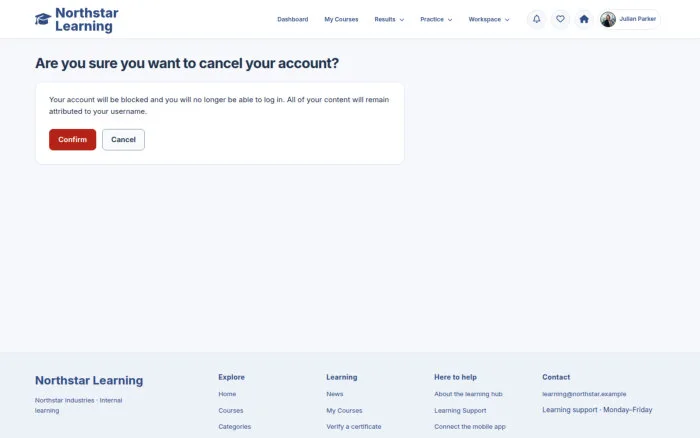Viewport: 700px width, 438px height.
Task: Open Verify a certificate link
Action: point(354,426)
